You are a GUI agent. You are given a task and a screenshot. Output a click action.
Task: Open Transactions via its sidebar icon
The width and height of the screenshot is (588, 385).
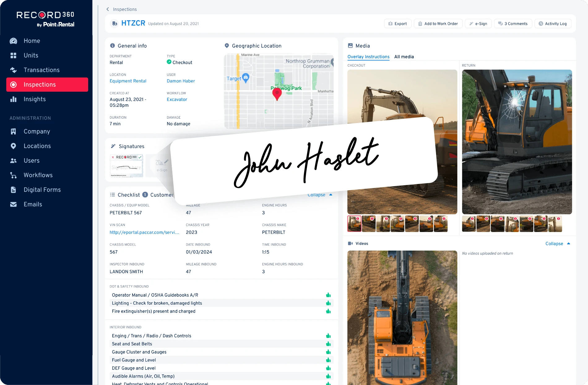click(x=13, y=70)
